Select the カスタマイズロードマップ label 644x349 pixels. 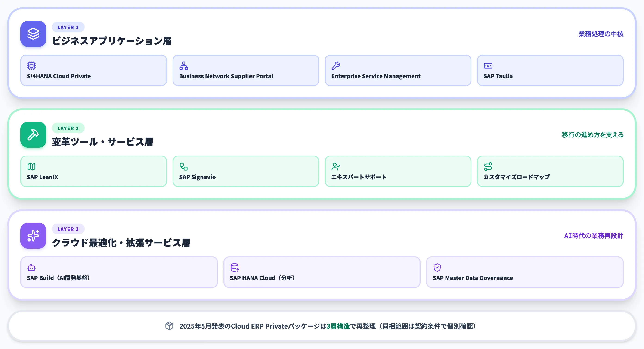pos(517,177)
